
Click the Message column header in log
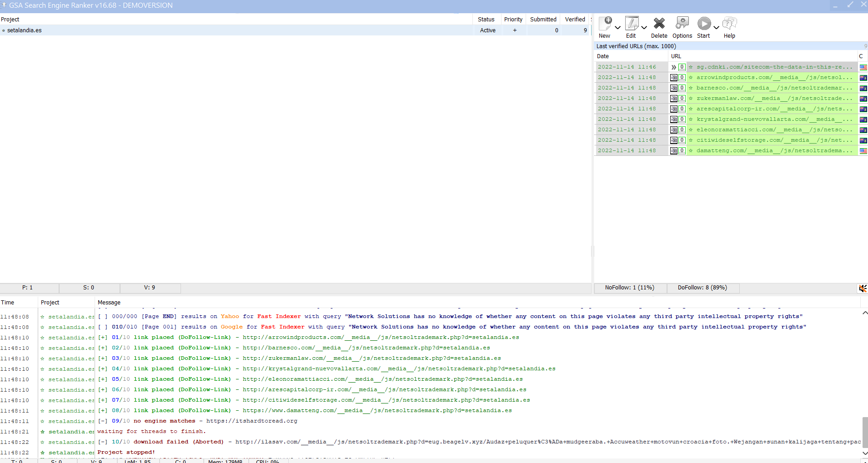[x=477, y=303]
